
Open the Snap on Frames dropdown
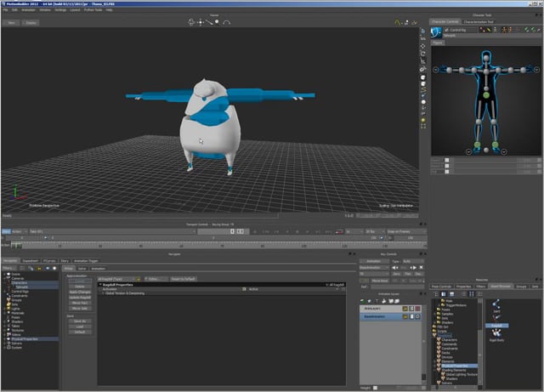point(406,231)
